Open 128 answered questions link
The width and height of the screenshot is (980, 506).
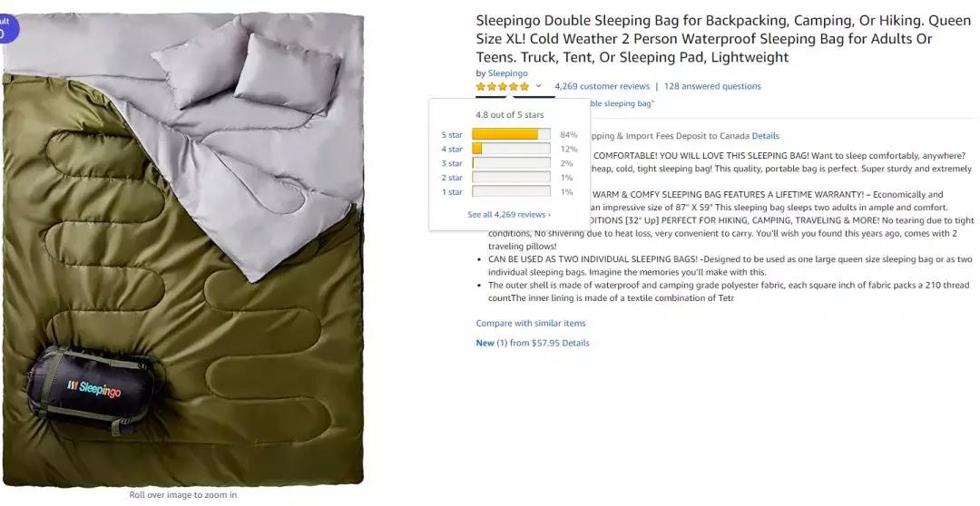coord(712,86)
